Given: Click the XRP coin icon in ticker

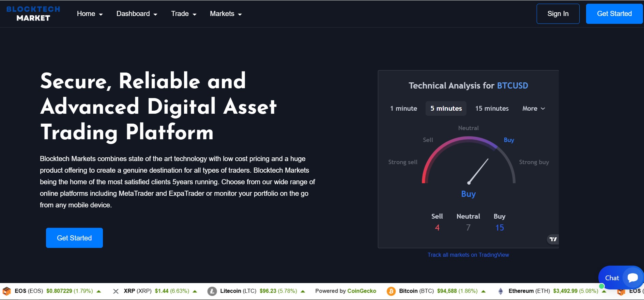Looking at the screenshot, I should click(116, 291).
